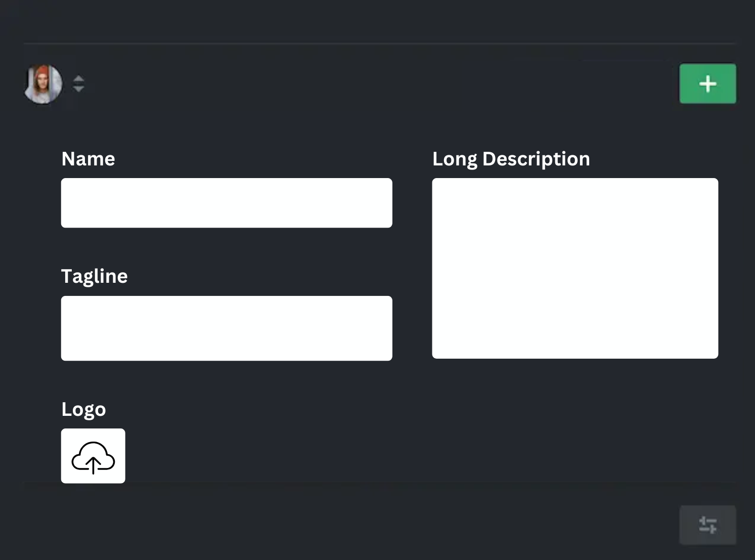The image size is (755, 560).
Task: Click the down arrow beside the avatar
Action: [78, 89]
